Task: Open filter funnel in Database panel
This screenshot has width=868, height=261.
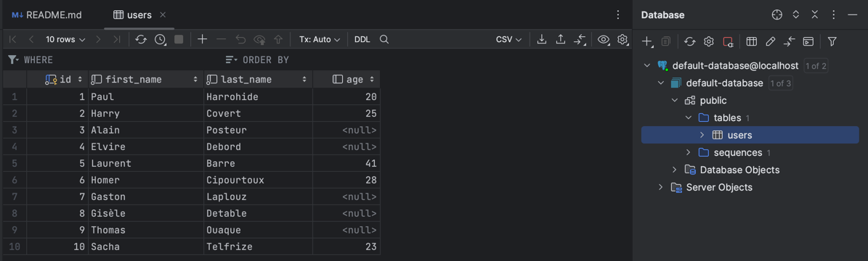Action: tap(832, 41)
